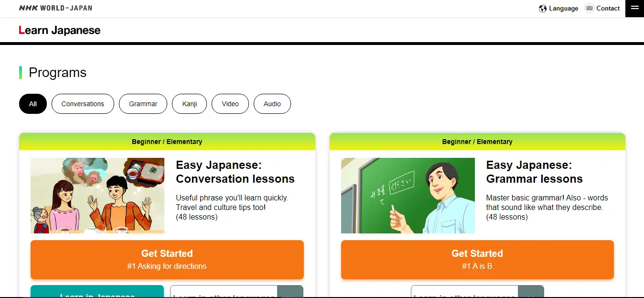Click the globe Language icon
Screen dimensions: 644x298
pos(542,8)
